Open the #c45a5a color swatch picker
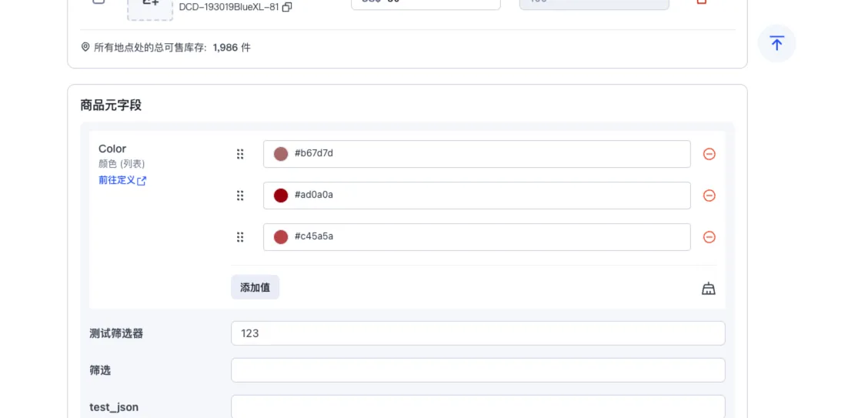This screenshot has height=418, width=868. pyautogui.click(x=281, y=237)
